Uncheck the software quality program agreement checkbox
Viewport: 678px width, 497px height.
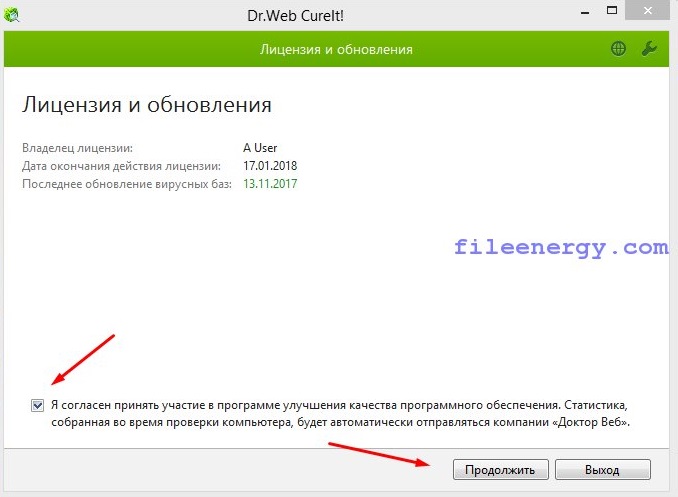38,405
